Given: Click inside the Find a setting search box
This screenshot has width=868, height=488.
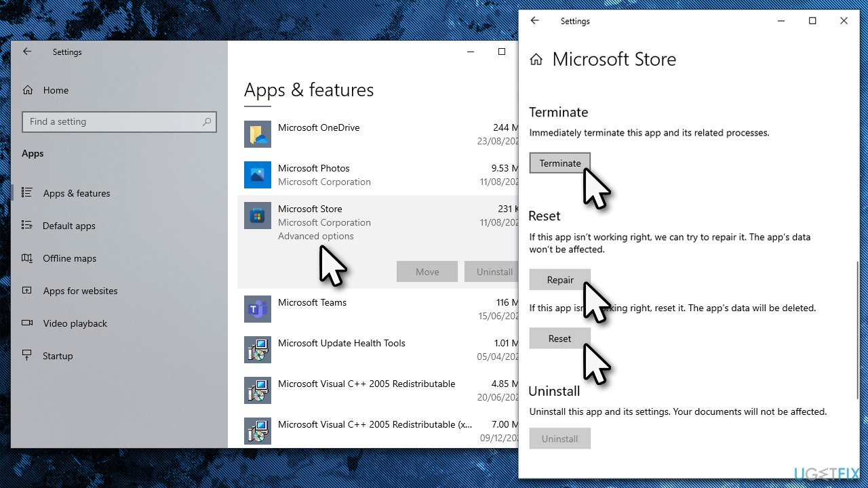Looking at the screenshot, I should pos(108,121).
